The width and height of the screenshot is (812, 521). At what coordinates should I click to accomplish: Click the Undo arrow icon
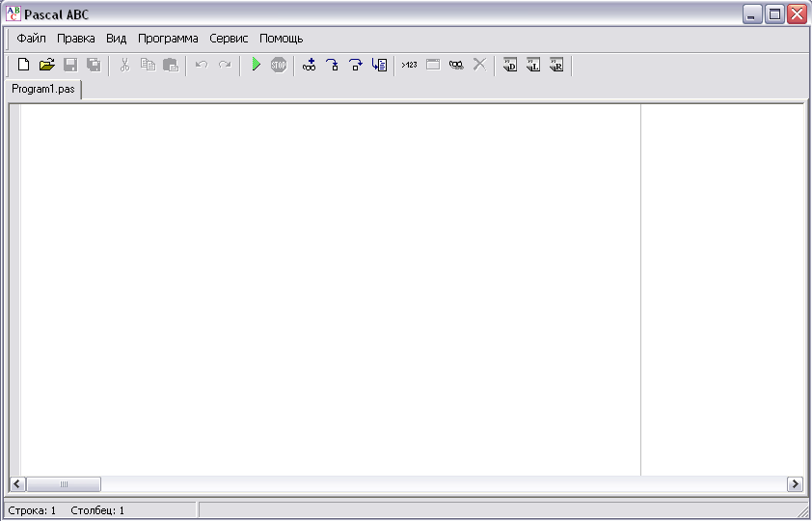[202, 65]
